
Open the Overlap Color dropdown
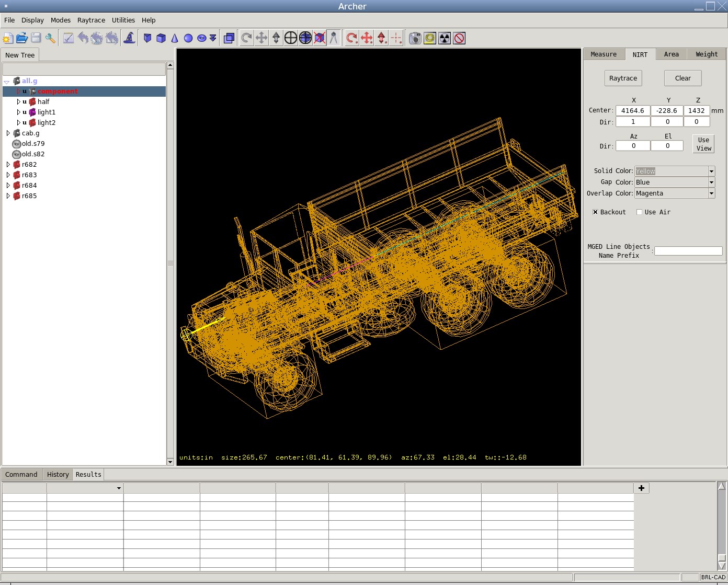click(711, 193)
